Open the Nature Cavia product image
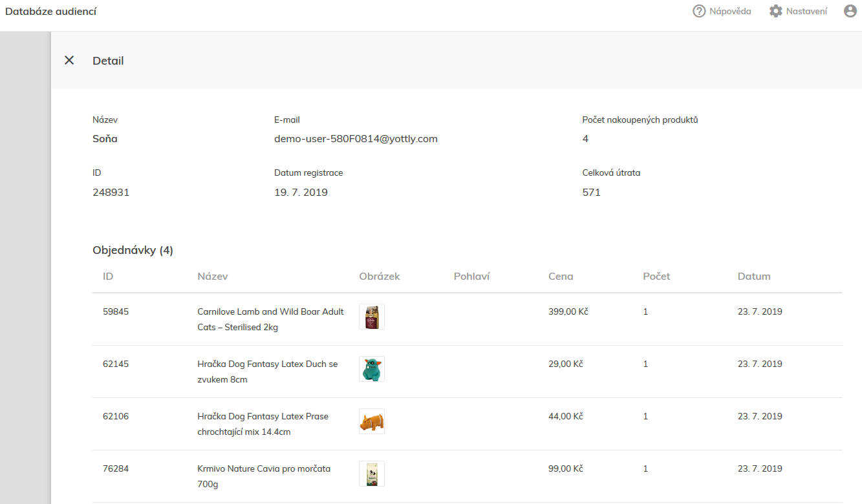Image resolution: width=862 pixels, height=504 pixels. (372, 474)
